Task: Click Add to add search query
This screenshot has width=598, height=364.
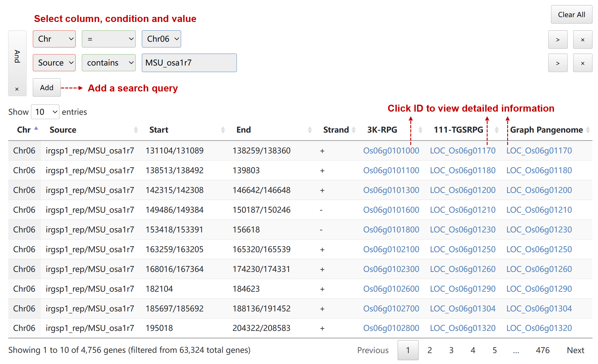Action: pyautogui.click(x=47, y=88)
